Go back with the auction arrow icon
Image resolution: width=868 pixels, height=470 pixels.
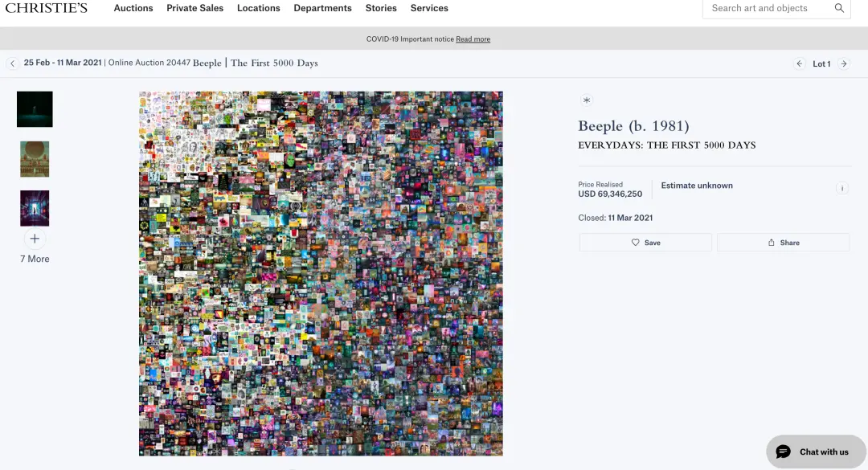click(x=13, y=63)
